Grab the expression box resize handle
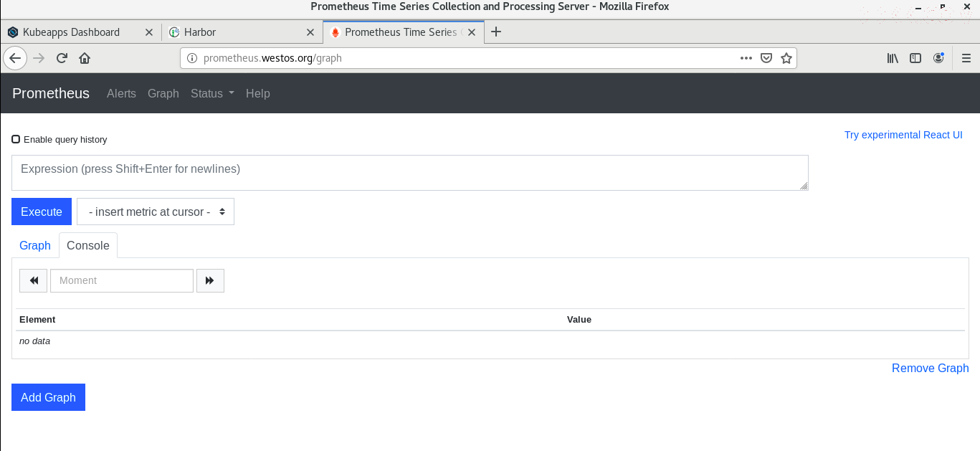This screenshot has height=451, width=980. tap(804, 186)
